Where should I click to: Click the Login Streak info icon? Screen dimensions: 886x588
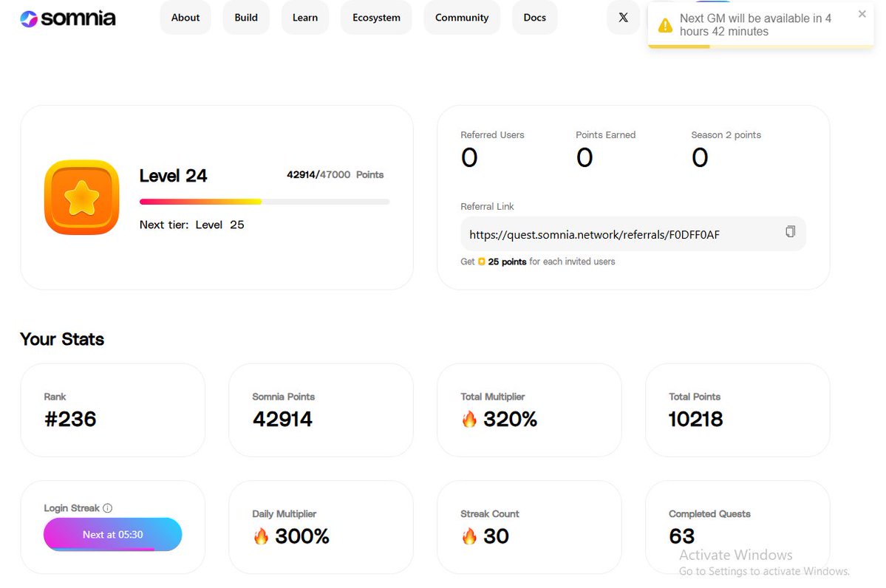pyautogui.click(x=107, y=507)
